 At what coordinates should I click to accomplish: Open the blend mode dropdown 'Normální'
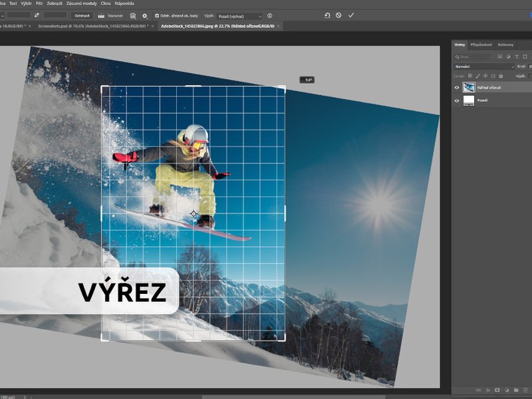coord(484,66)
